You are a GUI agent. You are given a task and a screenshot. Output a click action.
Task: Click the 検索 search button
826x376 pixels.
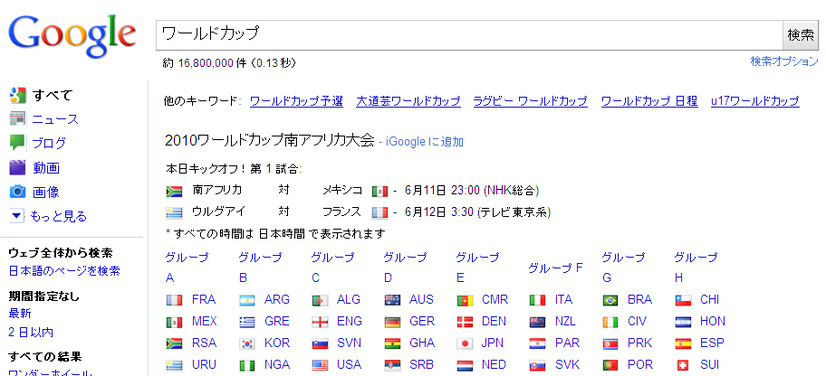(801, 35)
